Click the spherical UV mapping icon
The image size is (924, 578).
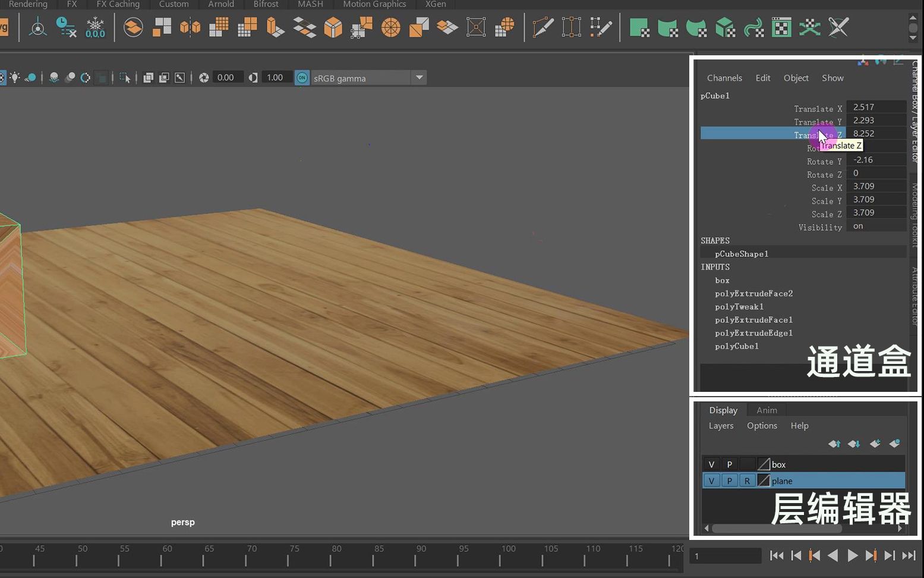click(696, 27)
